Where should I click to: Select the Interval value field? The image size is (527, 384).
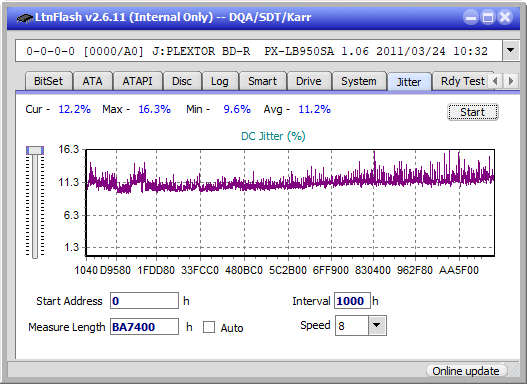coord(352,301)
